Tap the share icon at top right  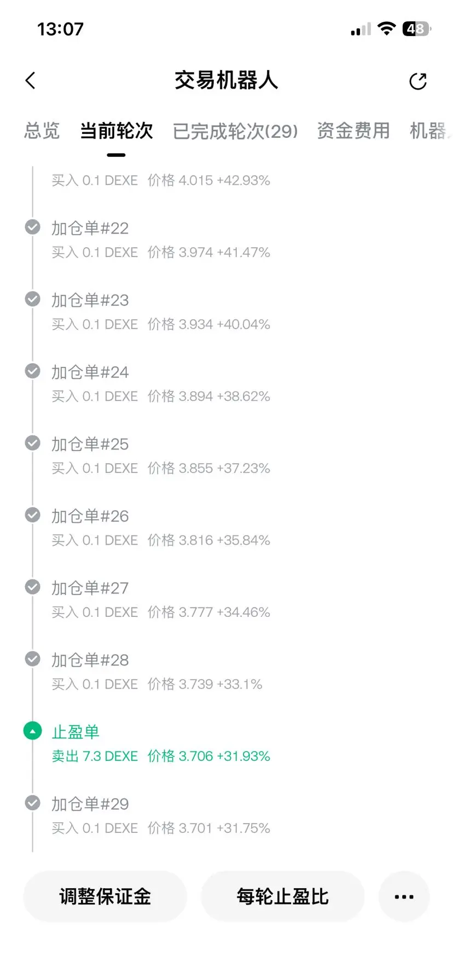pos(418,81)
